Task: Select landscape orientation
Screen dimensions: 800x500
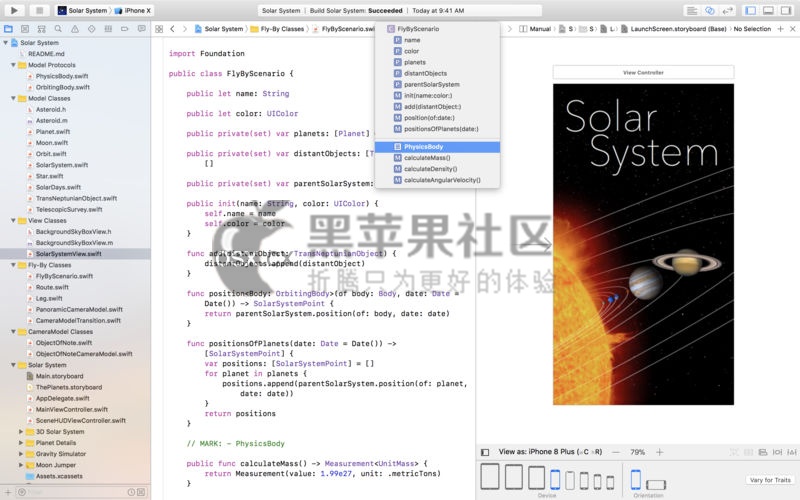Action: click(x=656, y=484)
